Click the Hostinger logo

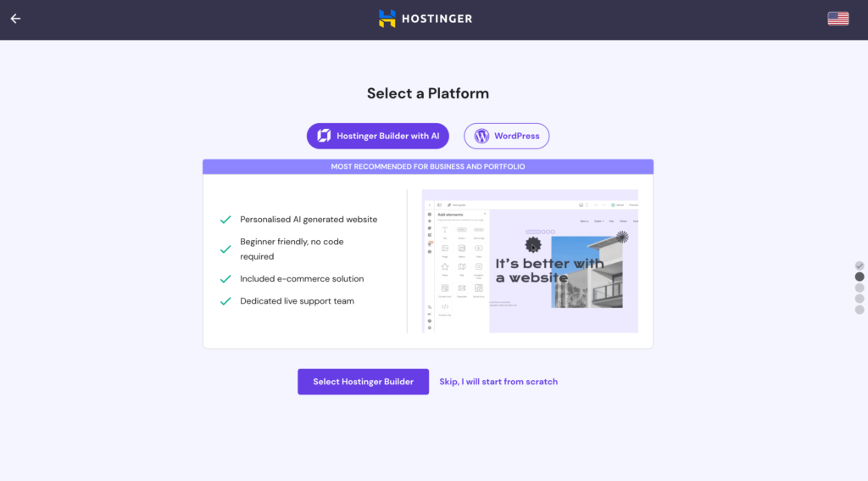coord(426,19)
